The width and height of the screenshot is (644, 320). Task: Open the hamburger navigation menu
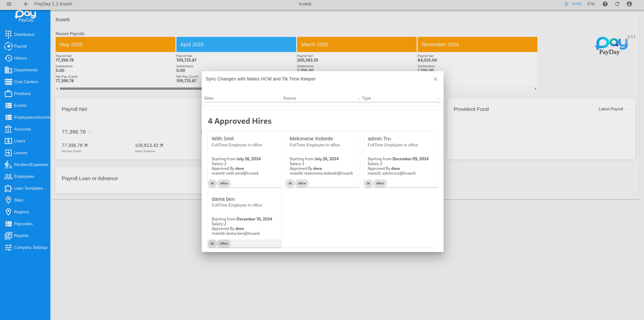9,4
